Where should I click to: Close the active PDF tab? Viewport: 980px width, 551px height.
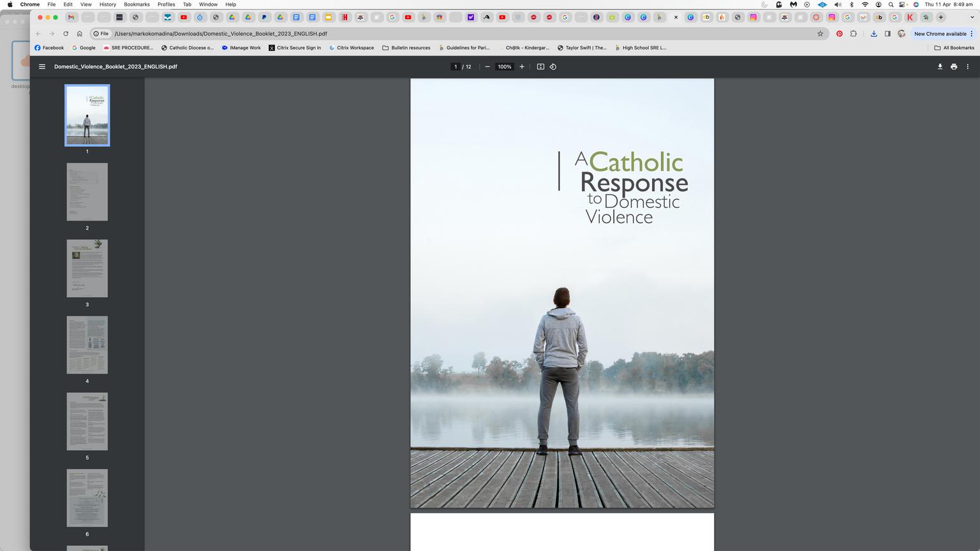[676, 17]
